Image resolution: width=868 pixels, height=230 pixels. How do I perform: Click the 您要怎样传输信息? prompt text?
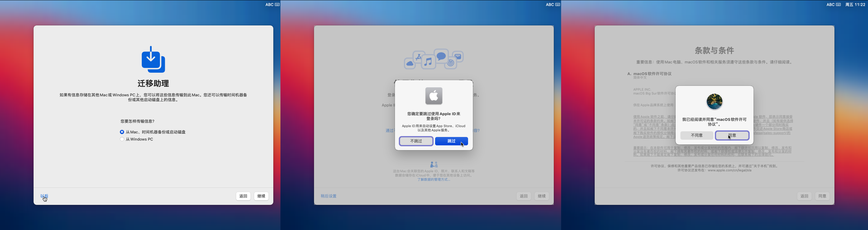click(x=137, y=121)
